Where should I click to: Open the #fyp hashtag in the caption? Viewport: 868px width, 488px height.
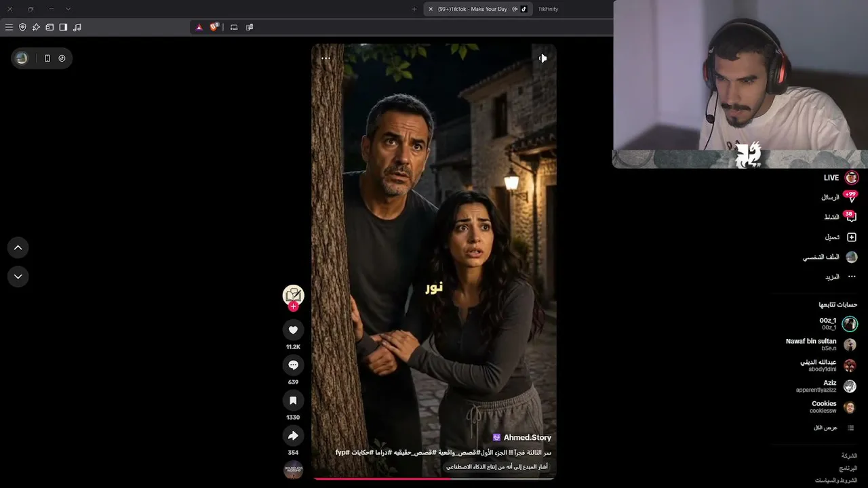[342, 453]
